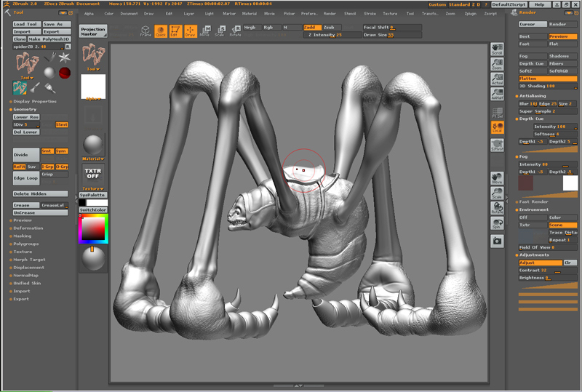Screen dimensions: 582x392
Task: Collapse the Antialiasing section
Action: coord(533,96)
